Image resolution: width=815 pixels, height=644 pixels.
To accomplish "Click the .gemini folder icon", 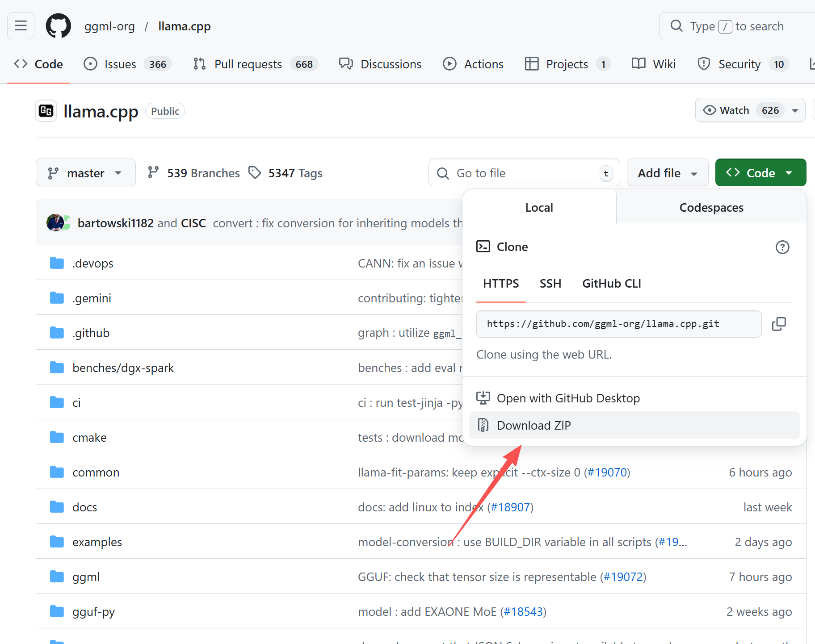I will tap(57, 298).
